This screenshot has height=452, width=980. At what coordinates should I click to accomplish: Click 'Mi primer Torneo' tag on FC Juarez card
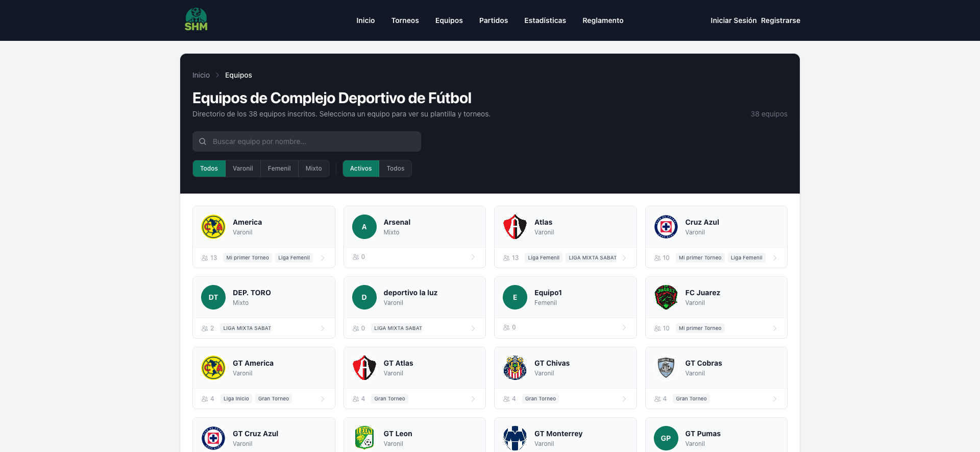(700, 328)
